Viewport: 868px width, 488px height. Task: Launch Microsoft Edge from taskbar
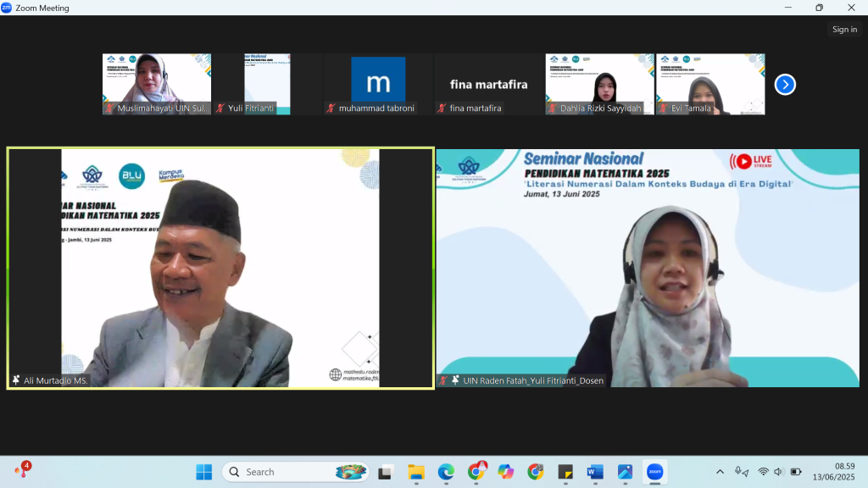tap(446, 472)
